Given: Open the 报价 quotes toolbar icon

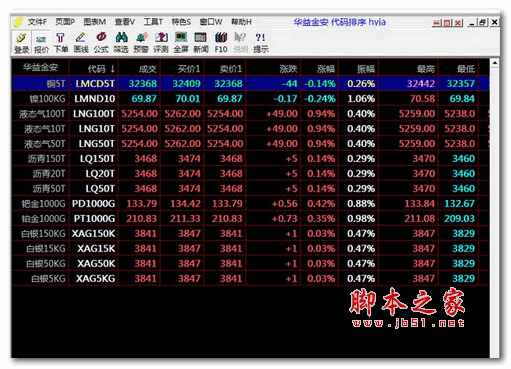Looking at the screenshot, I should (x=41, y=43).
